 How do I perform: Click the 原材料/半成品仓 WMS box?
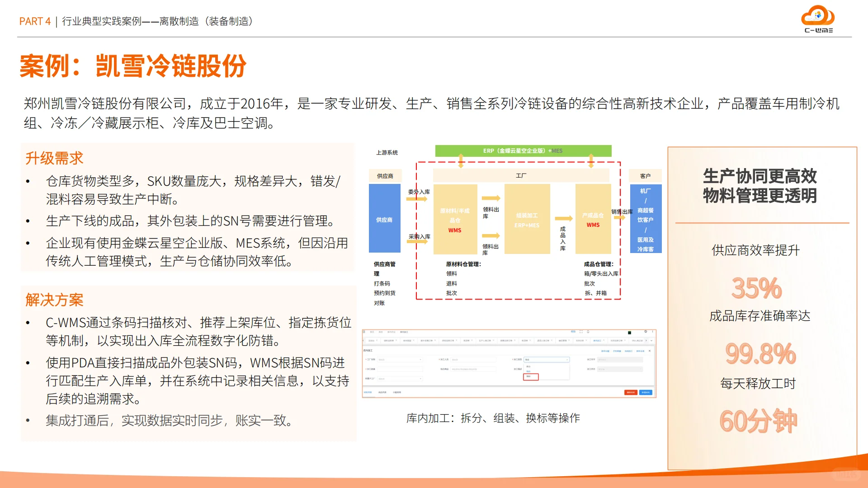[x=455, y=219]
